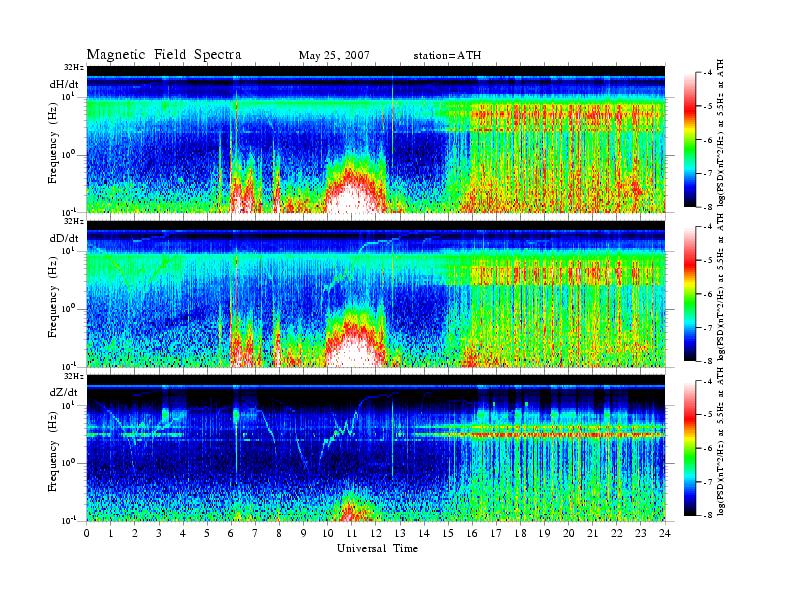
Task: Click the dZ/dt spectrogram plot
Action: tap(376, 448)
